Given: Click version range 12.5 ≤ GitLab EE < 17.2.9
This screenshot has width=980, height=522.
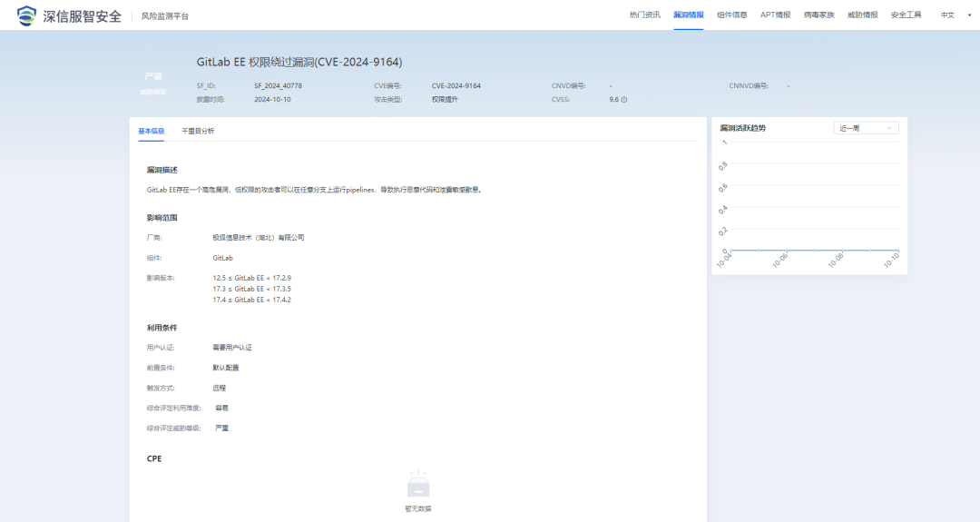Looking at the screenshot, I should (252, 278).
